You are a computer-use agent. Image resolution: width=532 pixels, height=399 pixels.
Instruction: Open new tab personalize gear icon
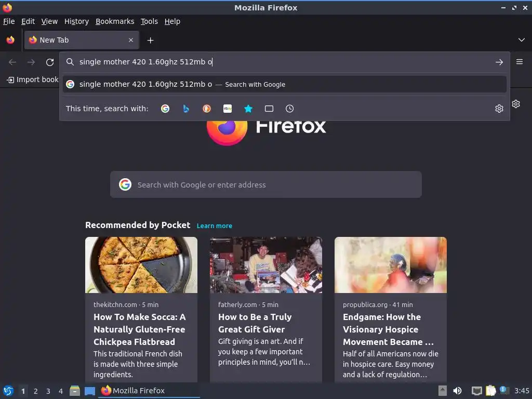[x=516, y=104]
